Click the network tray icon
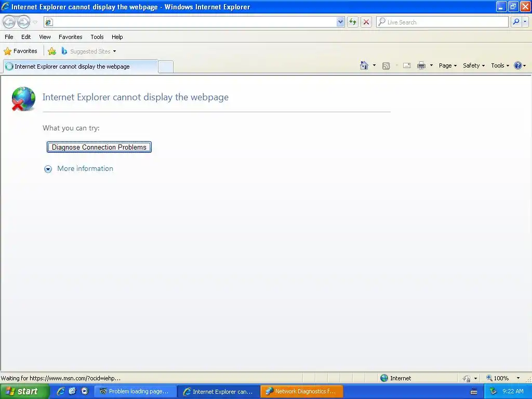Viewport: 532px width, 399px height. (x=493, y=391)
